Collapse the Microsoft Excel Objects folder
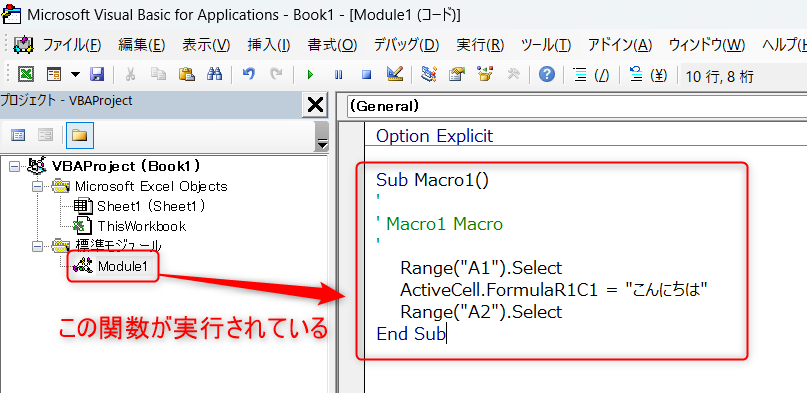Image resolution: width=807 pixels, height=393 pixels. click(37, 186)
